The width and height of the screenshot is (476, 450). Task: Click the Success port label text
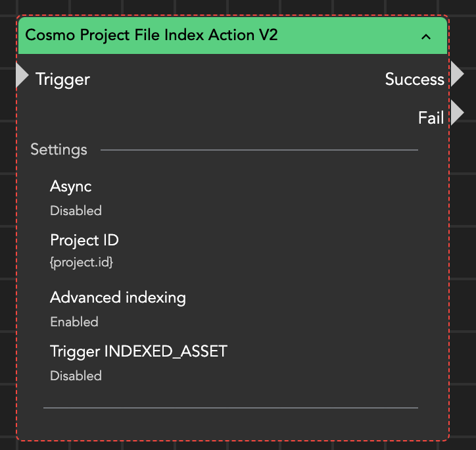click(414, 80)
